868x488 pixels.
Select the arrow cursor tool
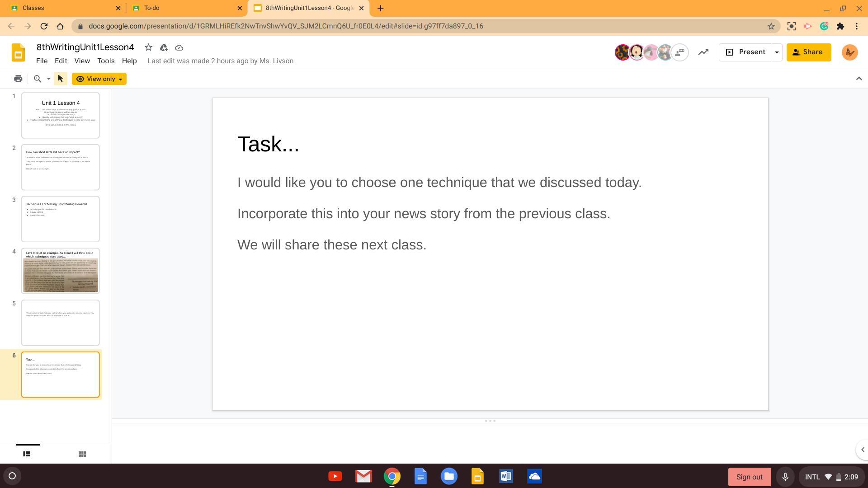pos(60,79)
